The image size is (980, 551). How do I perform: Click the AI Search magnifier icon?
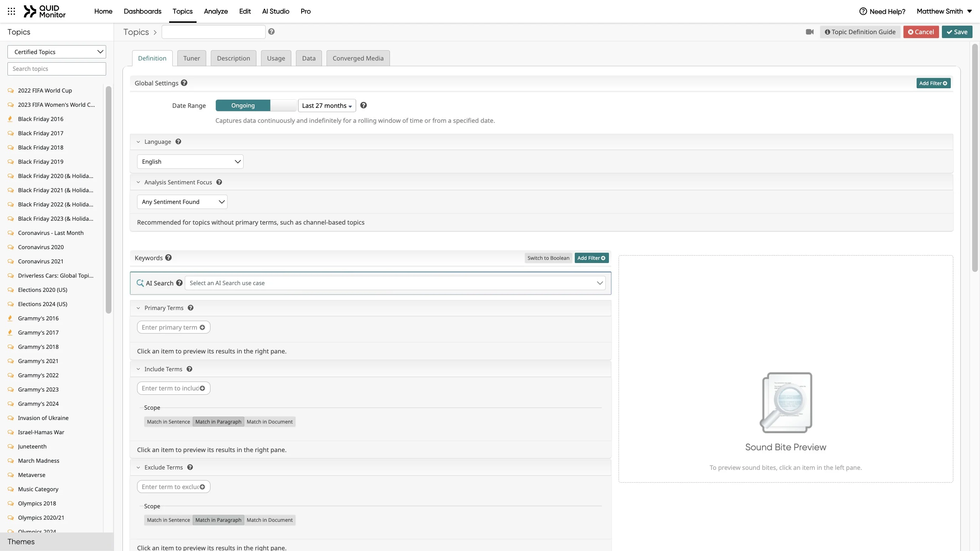[140, 283]
